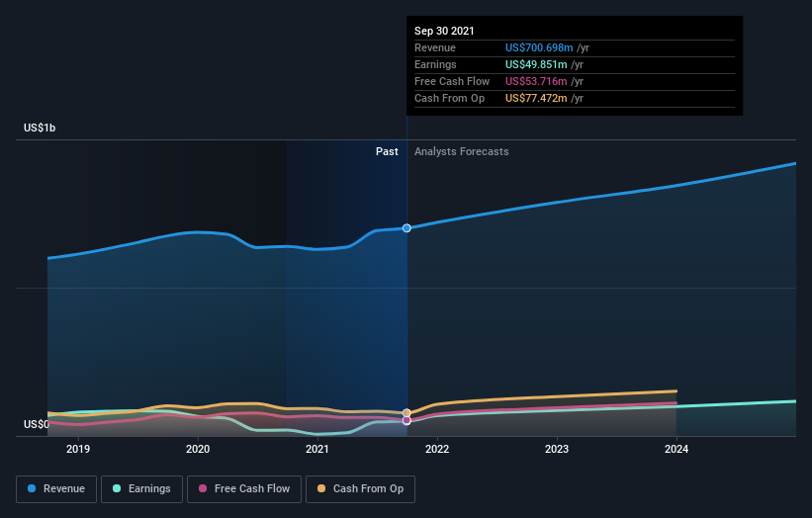Click the US$49.851m earnings value
This screenshot has width=812, height=518.
[x=536, y=64]
